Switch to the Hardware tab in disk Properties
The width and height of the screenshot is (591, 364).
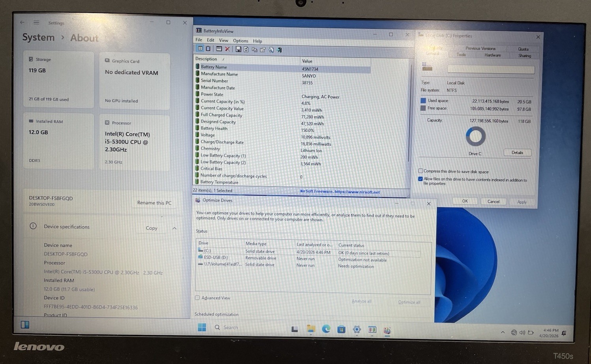[492, 55]
